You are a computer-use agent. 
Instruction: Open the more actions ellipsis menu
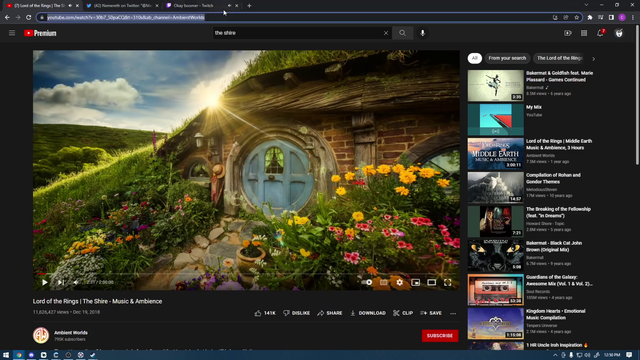(453, 313)
